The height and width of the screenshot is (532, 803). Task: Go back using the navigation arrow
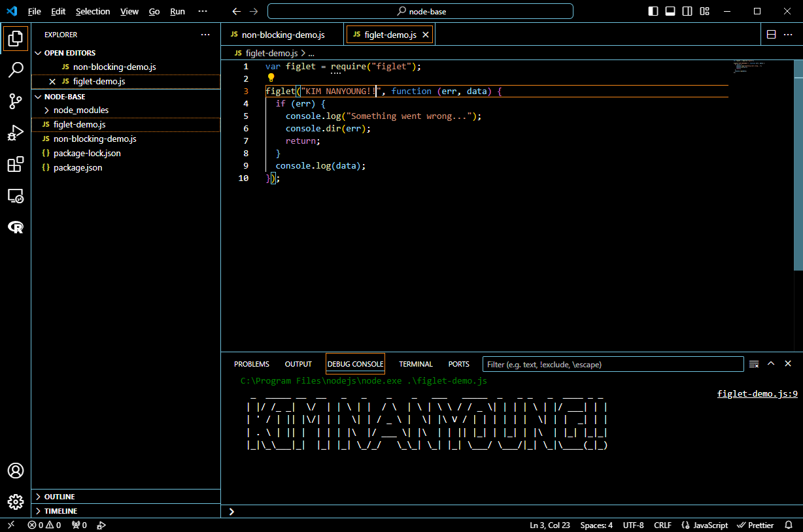click(x=237, y=11)
